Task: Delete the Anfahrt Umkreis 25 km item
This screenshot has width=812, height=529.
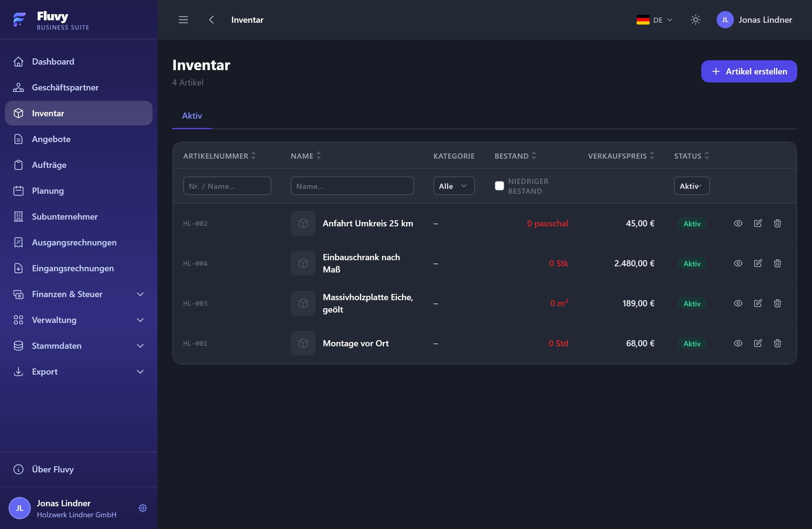Action: (777, 223)
